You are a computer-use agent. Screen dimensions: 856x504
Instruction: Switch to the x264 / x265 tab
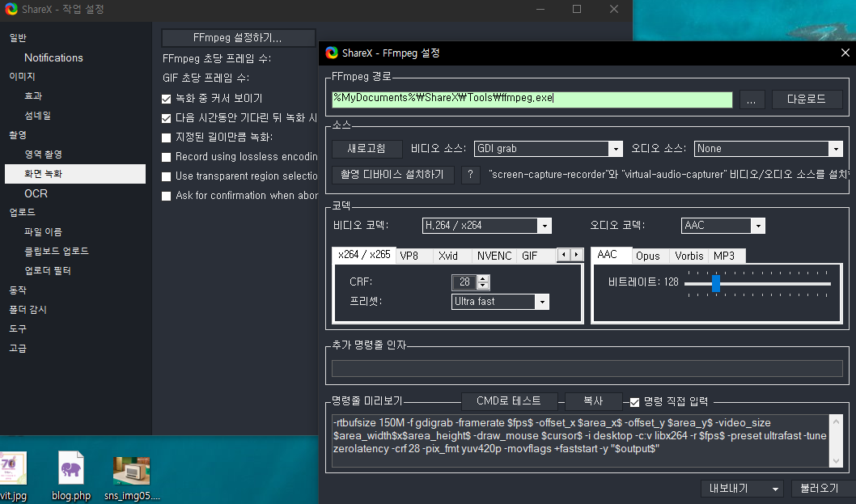[364, 255]
